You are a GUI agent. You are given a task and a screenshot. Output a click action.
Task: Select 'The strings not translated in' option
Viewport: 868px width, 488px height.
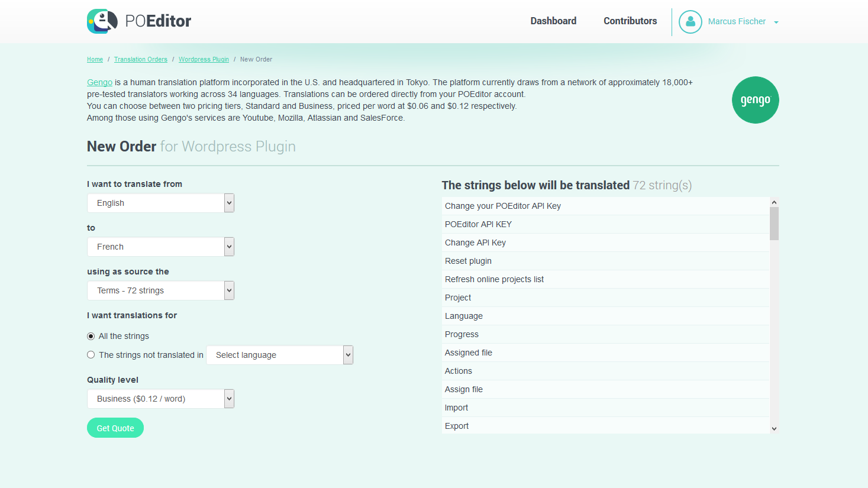[x=91, y=355]
